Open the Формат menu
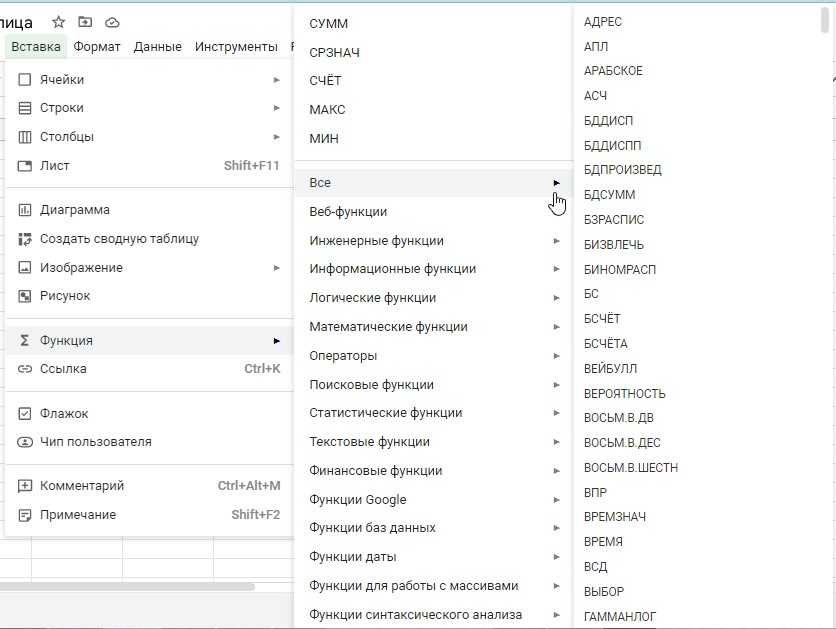The width and height of the screenshot is (836, 629). tap(97, 46)
